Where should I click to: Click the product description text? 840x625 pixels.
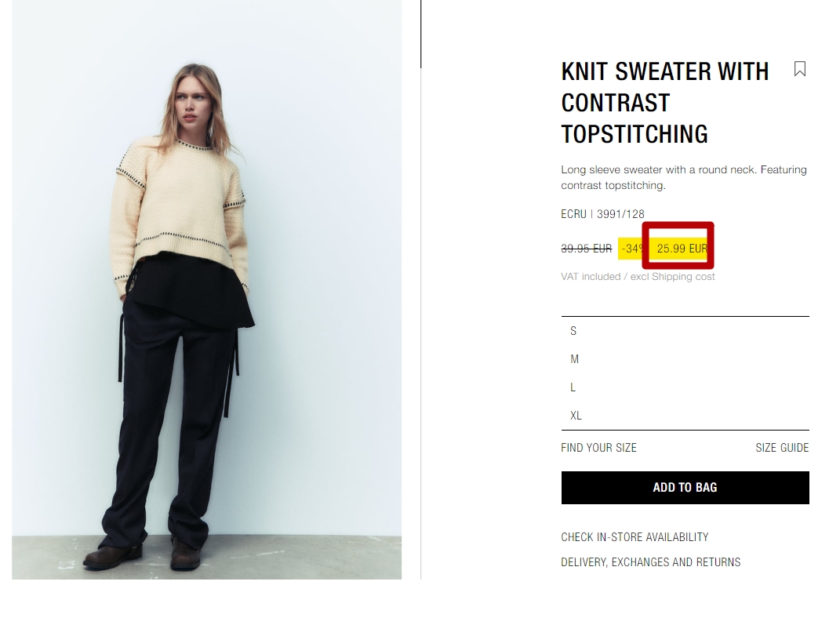684,177
